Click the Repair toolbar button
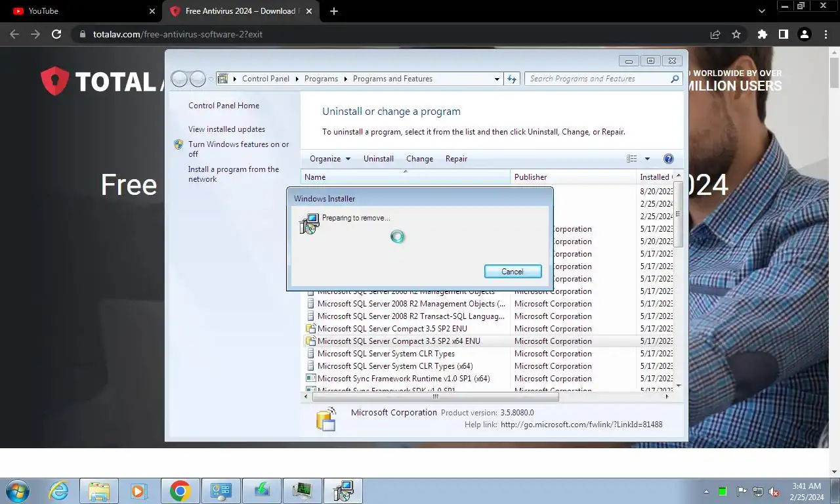The image size is (840, 504). tap(456, 159)
